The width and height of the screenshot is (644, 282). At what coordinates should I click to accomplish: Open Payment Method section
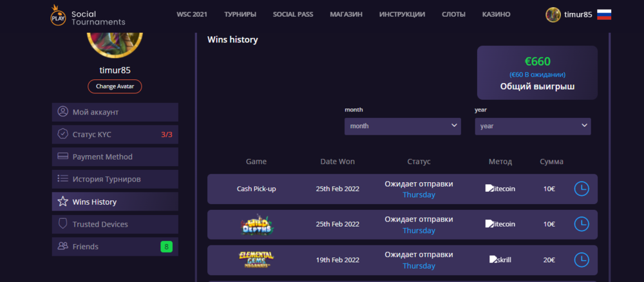(115, 156)
